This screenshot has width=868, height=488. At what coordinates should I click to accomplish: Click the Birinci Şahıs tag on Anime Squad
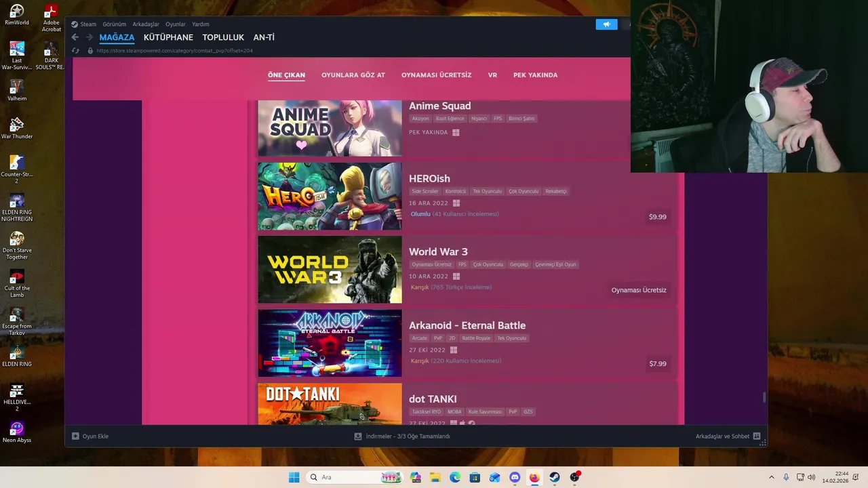click(521, 119)
